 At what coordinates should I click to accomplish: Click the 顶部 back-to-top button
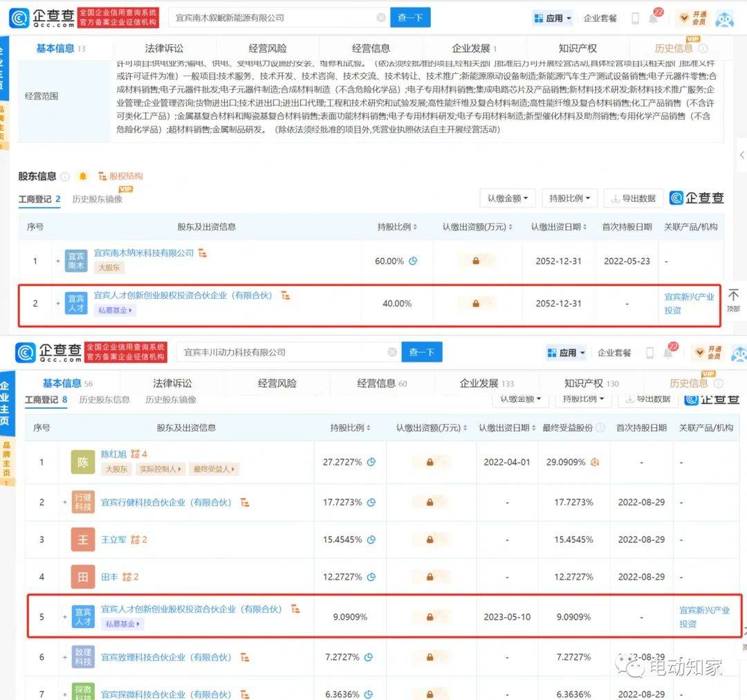(x=733, y=300)
